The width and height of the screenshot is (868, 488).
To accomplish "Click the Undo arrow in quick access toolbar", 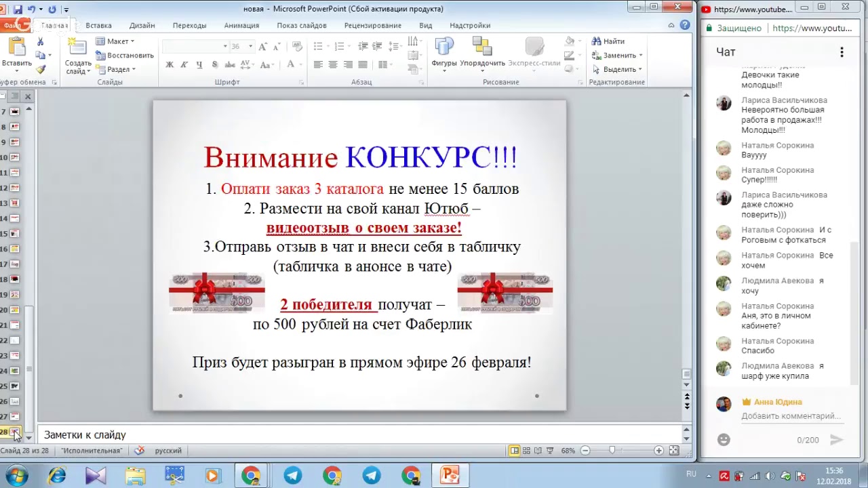I will tap(31, 9).
